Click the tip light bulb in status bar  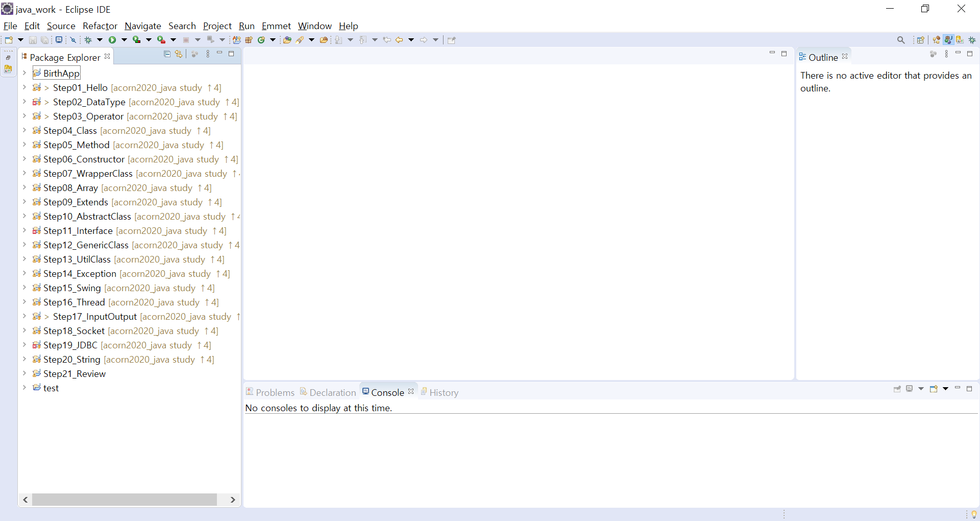[x=974, y=514]
